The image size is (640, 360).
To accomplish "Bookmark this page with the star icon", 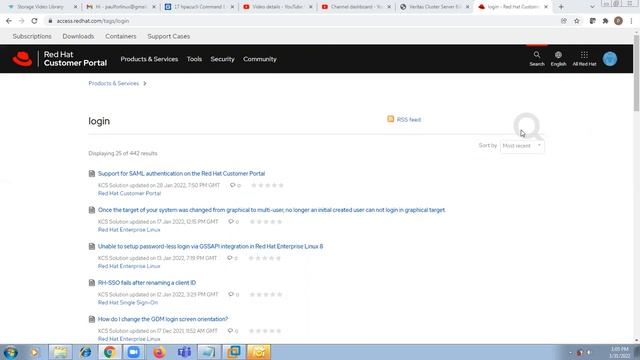I will 576,21.
